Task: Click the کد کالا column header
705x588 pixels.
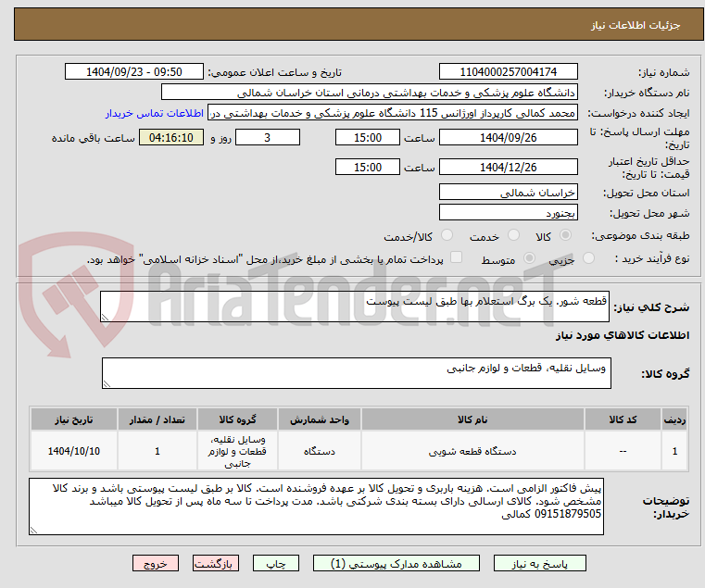Action: point(623,419)
